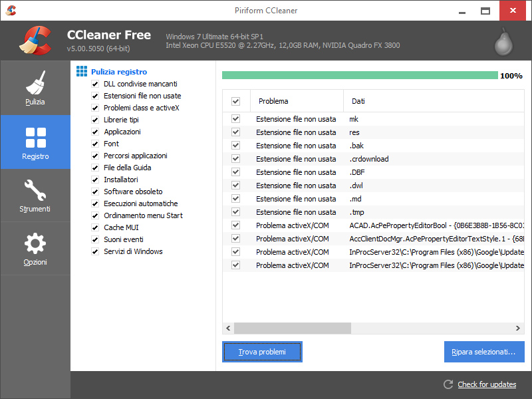This screenshot has height=399, width=532.
Task: Toggle Servizi di Windows checkbox
Action: 95,251
